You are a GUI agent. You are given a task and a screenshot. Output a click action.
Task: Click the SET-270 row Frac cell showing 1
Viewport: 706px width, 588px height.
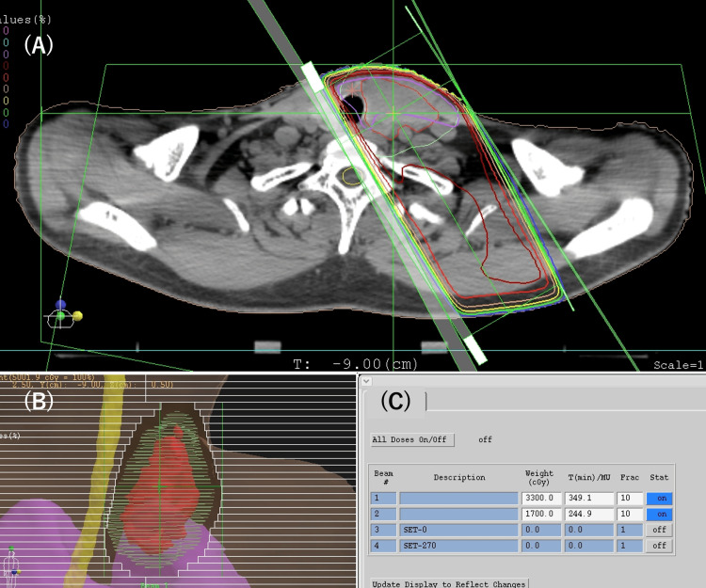pyautogui.click(x=630, y=546)
